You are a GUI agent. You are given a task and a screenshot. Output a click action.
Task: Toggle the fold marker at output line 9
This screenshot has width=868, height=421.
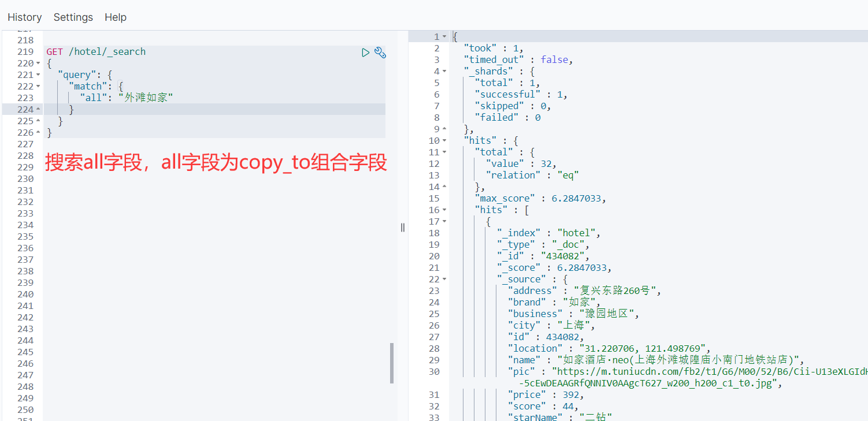(444, 129)
